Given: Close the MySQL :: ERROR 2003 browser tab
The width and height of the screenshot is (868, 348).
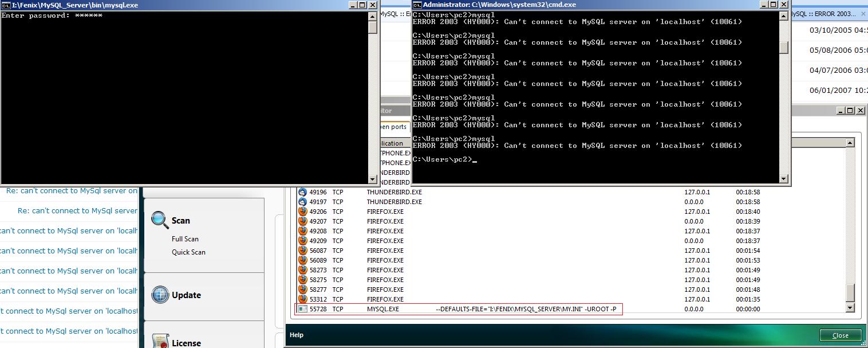Looking at the screenshot, I should [862, 14].
